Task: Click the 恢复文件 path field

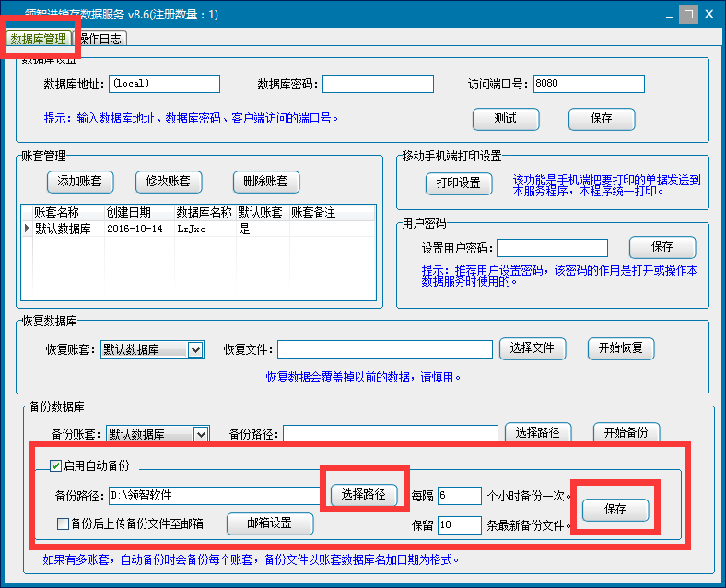Action: click(385, 349)
